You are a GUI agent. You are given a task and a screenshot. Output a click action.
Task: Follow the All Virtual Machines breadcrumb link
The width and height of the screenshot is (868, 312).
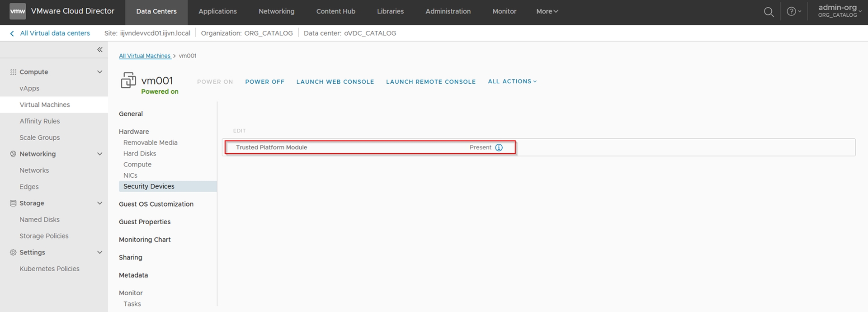[145, 56]
